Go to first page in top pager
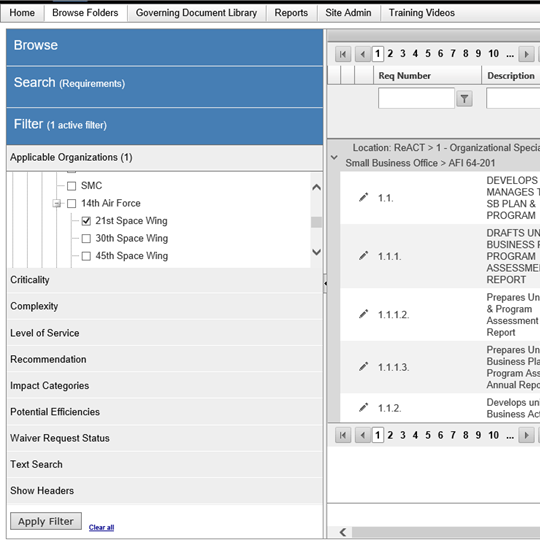 pos(343,54)
